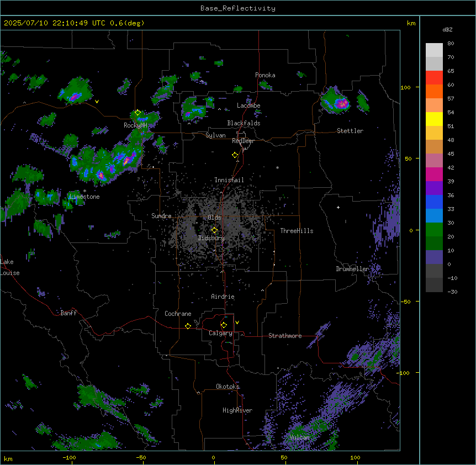
Task: Pick the red 60–65 dBZ legend swatch
Action: 434,78
